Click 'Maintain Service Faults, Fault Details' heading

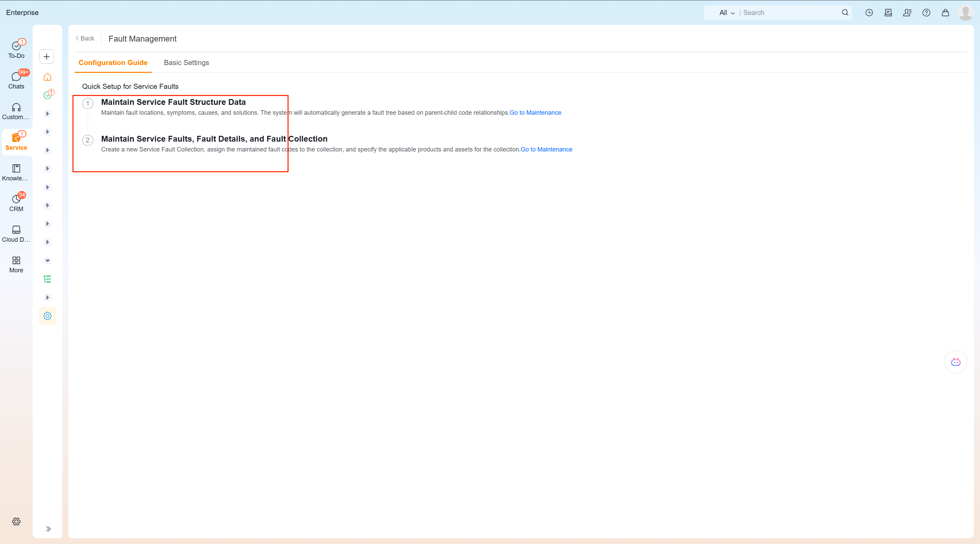coord(214,139)
